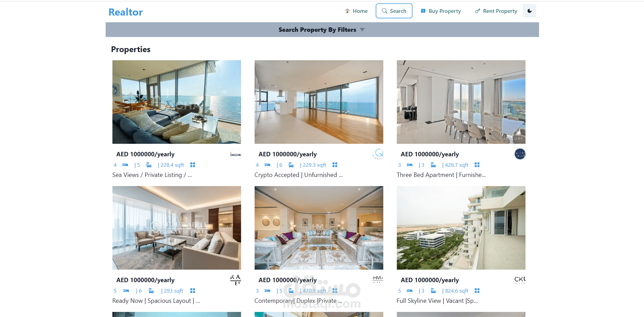This screenshot has width=644, height=317.
Task: Click the grid icon beside 824.6 sqft
Action: 477,291
